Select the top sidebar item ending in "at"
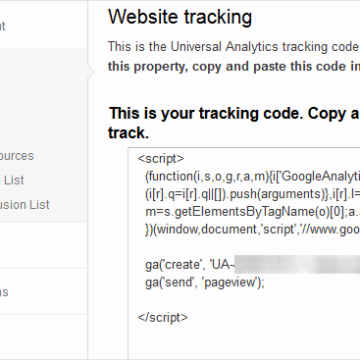 coord(3,26)
